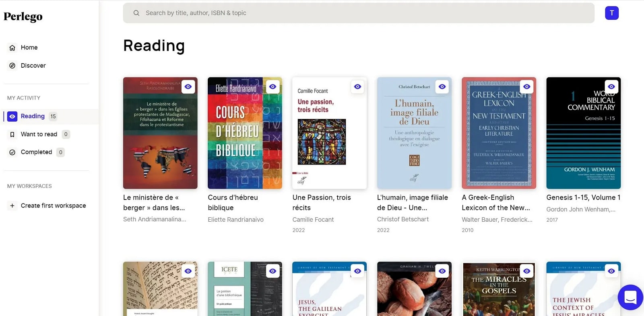Click the Home house icon

pyautogui.click(x=12, y=48)
